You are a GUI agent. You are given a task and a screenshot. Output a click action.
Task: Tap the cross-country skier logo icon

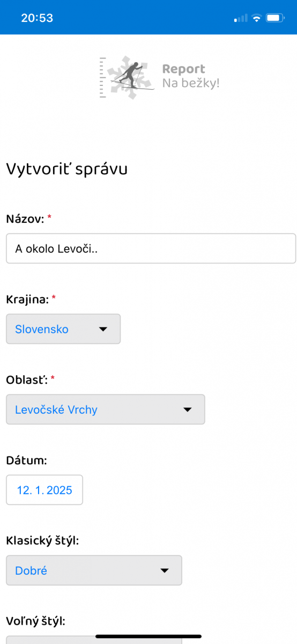tap(128, 77)
